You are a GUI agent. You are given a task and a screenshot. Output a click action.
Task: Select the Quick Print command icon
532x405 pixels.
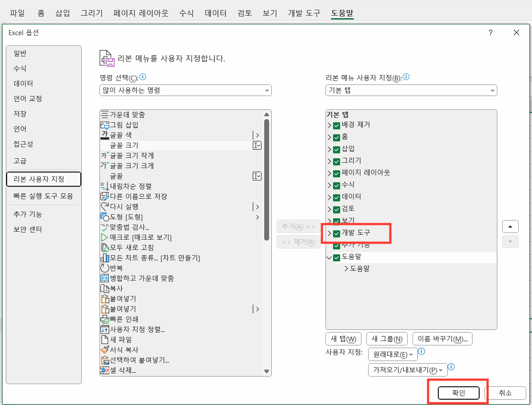105,319
